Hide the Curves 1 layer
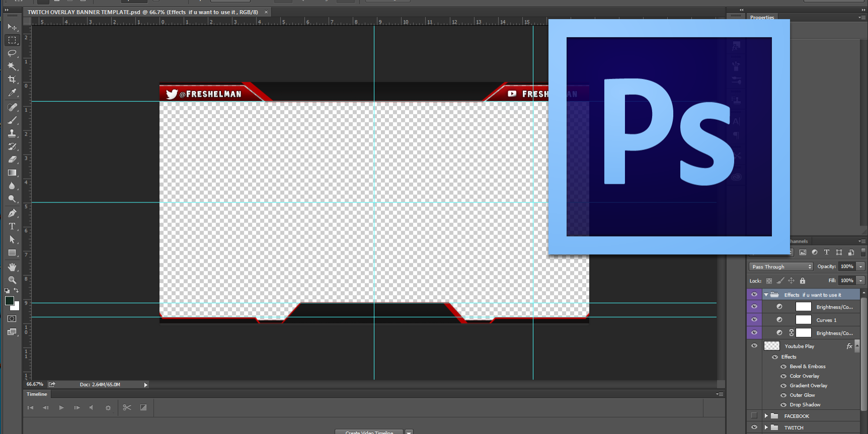This screenshot has width=868, height=434. click(754, 320)
